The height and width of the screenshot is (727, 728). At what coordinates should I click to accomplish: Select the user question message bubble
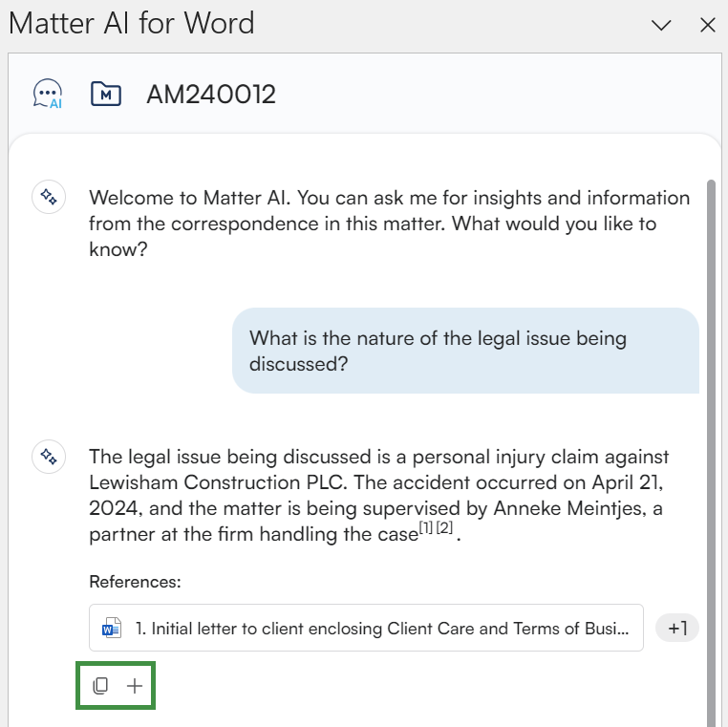click(x=465, y=351)
